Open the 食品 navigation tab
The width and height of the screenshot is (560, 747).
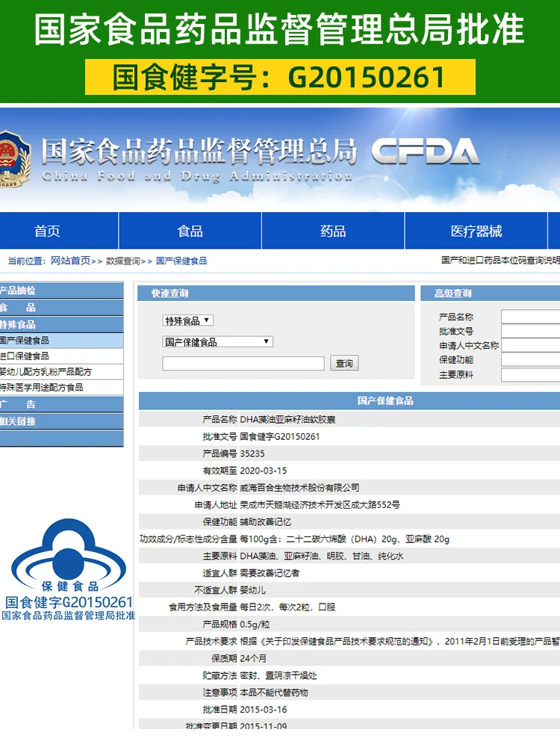tap(190, 231)
